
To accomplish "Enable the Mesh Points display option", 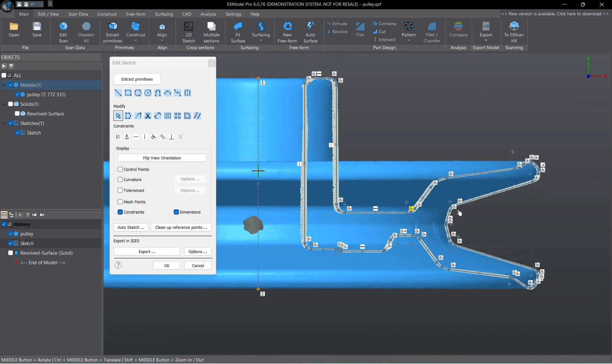I will coord(120,202).
